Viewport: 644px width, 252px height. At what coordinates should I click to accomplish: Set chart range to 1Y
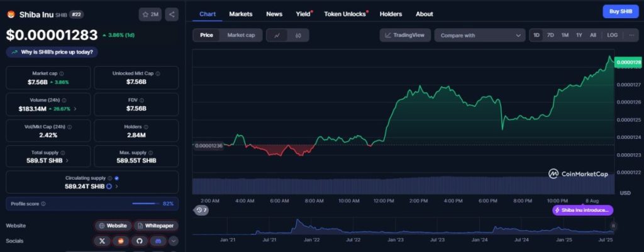tap(579, 35)
